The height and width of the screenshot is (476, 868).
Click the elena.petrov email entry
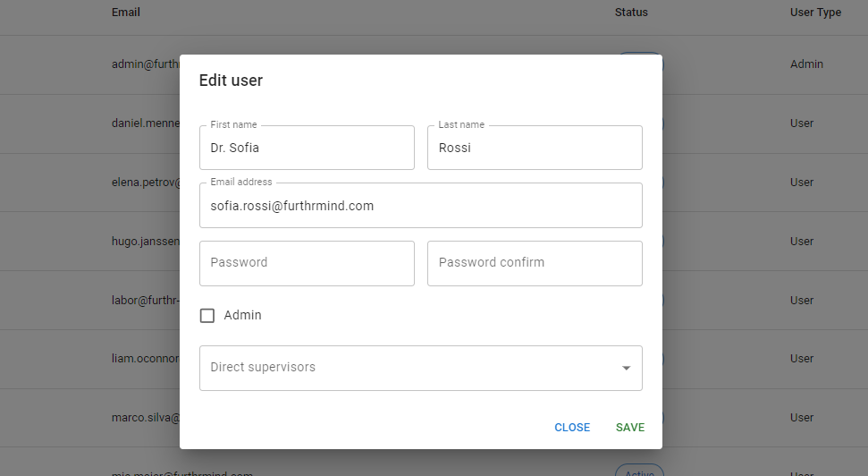tap(145, 183)
